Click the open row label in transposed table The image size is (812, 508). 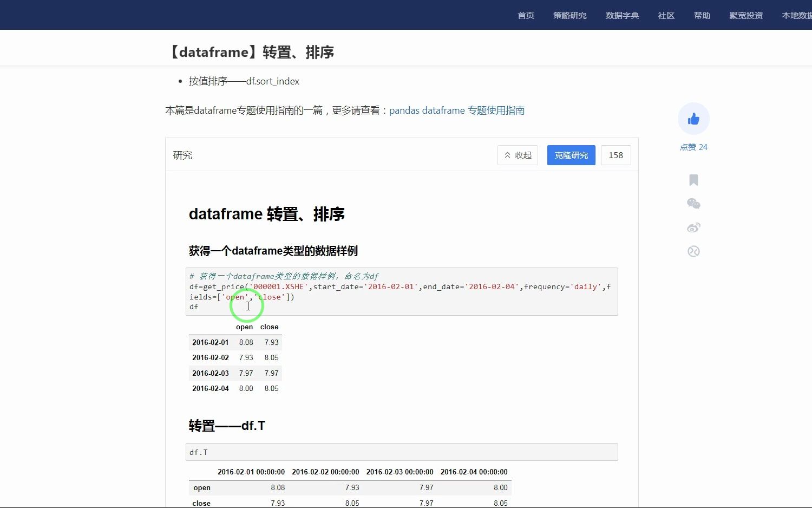tap(201, 487)
